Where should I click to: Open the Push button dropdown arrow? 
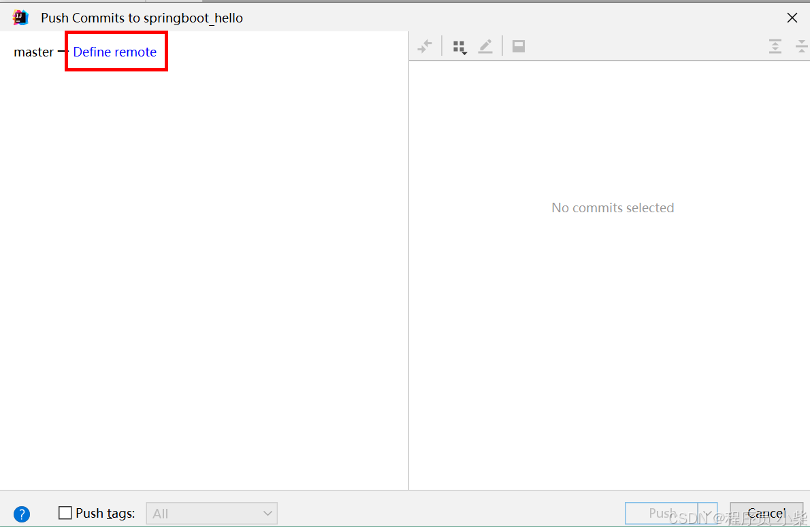(x=708, y=514)
